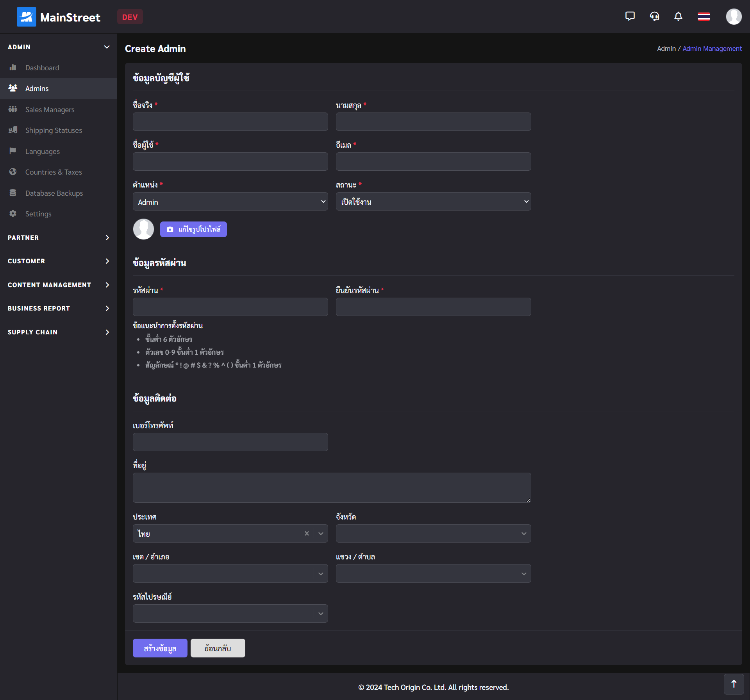Image resolution: width=750 pixels, height=700 pixels.
Task: Open the สถานะ status dropdown
Action: coord(433,202)
